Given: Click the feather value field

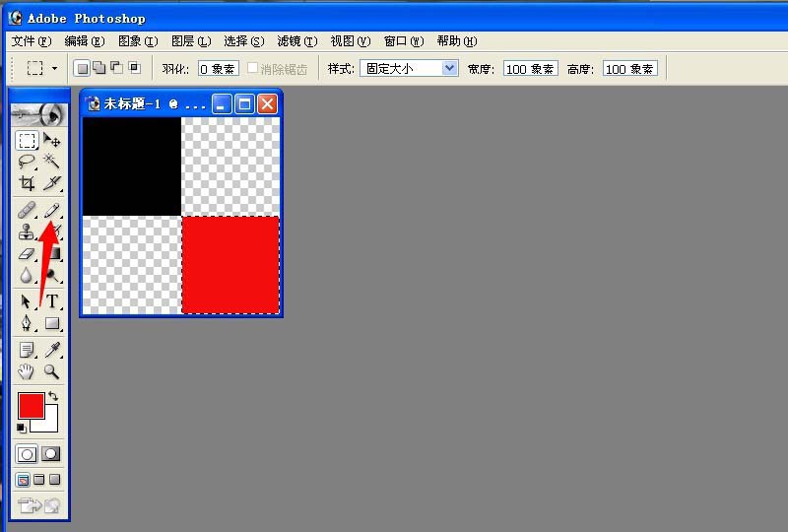Looking at the screenshot, I should point(218,69).
